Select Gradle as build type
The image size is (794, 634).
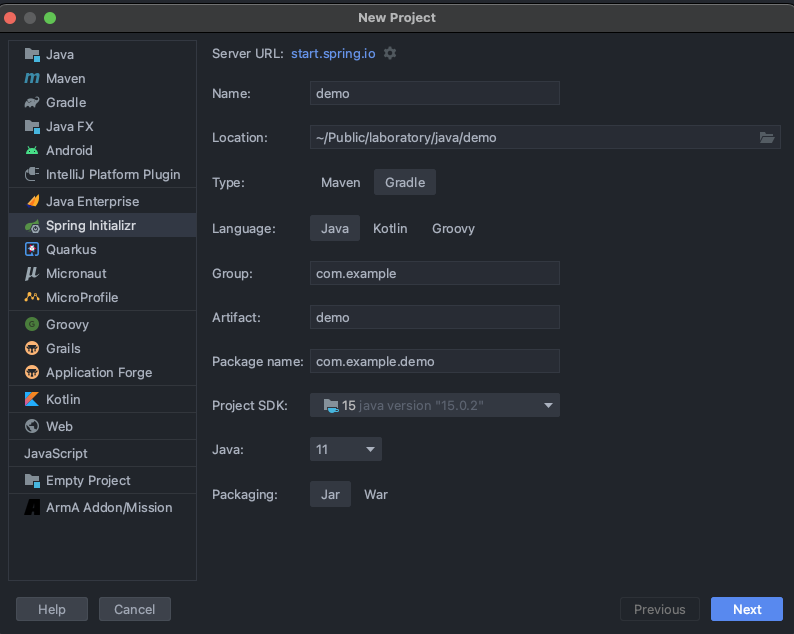point(405,182)
